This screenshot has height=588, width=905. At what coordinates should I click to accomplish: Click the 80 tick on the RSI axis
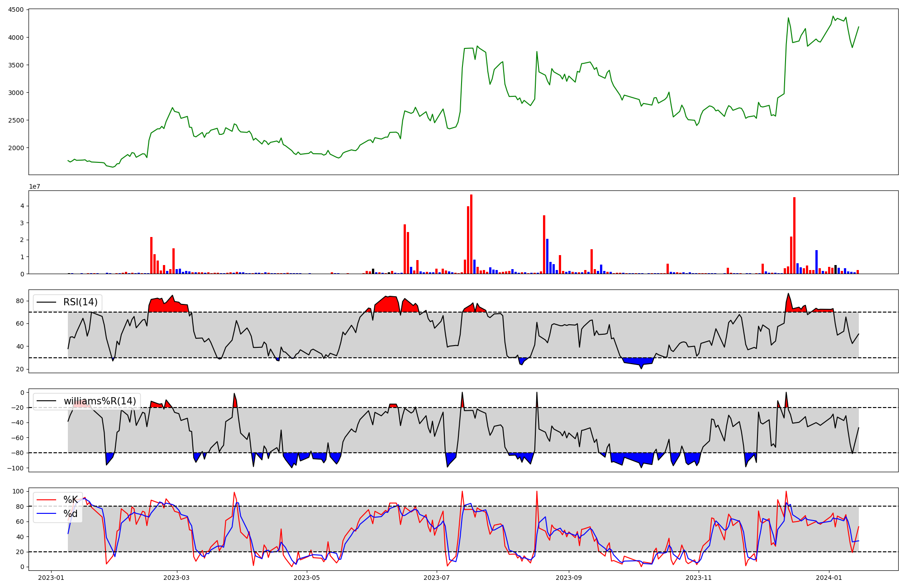[20, 301]
